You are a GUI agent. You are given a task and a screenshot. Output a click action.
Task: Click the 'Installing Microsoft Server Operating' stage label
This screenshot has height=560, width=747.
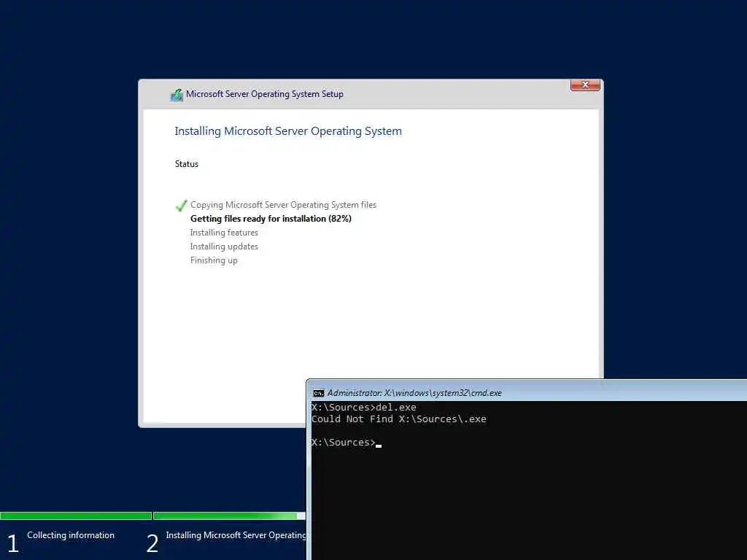pos(236,535)
